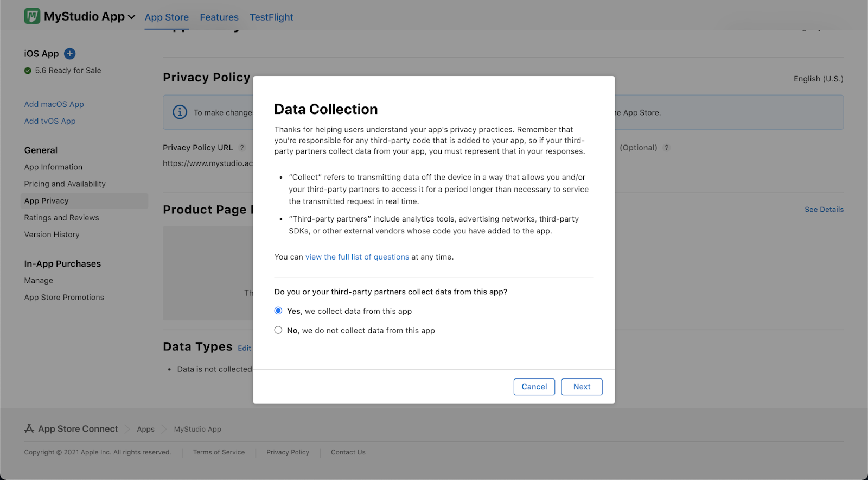The height and width of the screenshot is (480, 868).
Task: Select 5.6 Ready for Sale version
Action: point(68,71)
